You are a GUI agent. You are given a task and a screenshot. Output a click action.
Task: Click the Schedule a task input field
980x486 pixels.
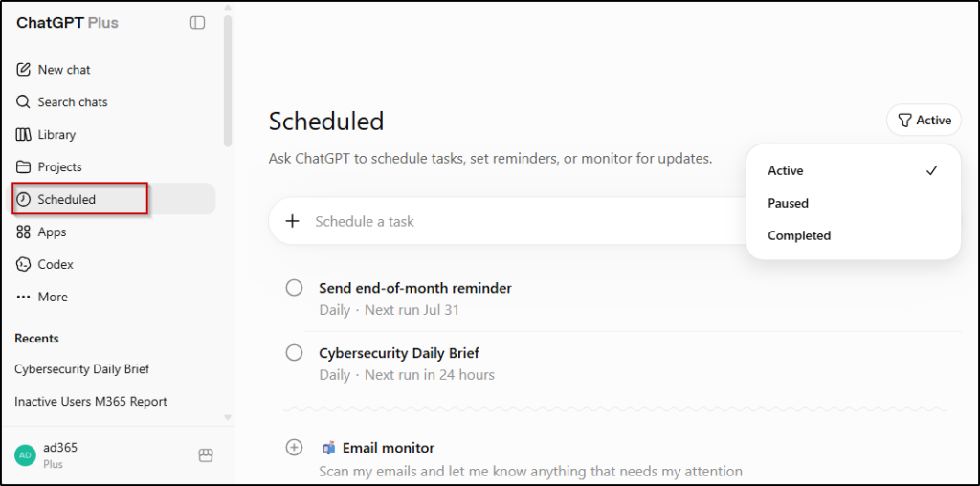click(x=506, y=221)
